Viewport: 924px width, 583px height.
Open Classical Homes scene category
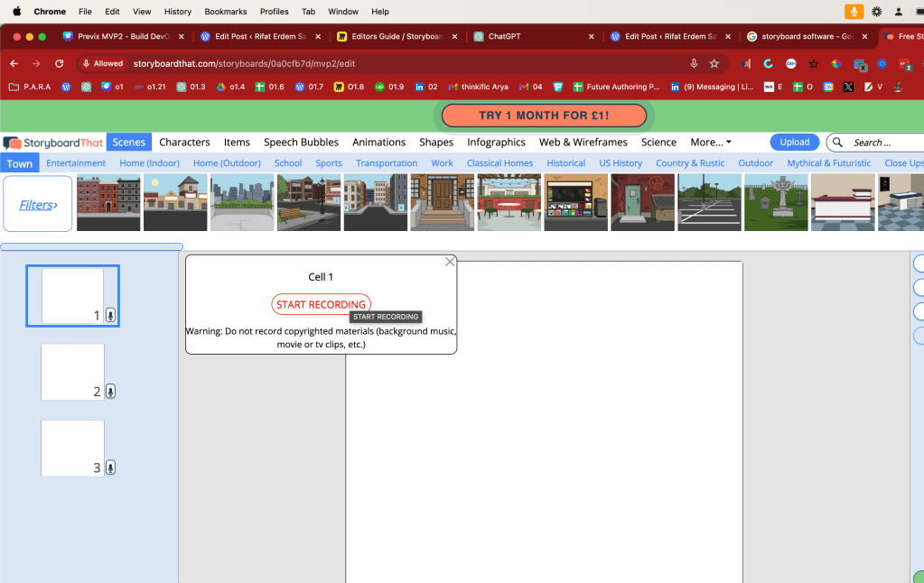point(499,163)
